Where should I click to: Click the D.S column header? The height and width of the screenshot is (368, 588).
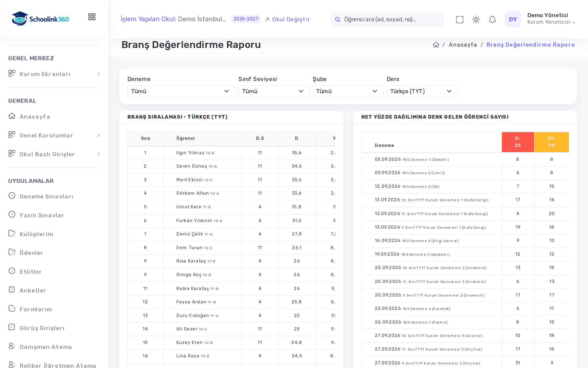click(x=260, y=138)
